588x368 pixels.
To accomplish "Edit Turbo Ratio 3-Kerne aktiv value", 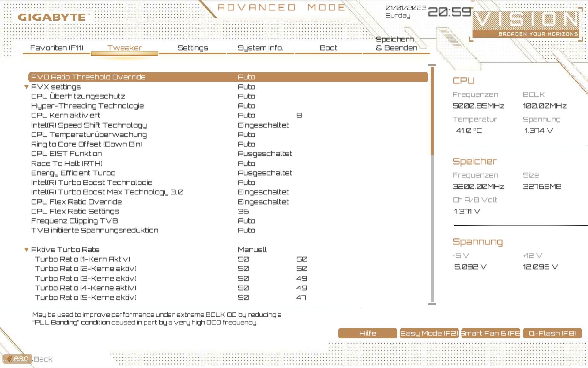I will 243,278.
